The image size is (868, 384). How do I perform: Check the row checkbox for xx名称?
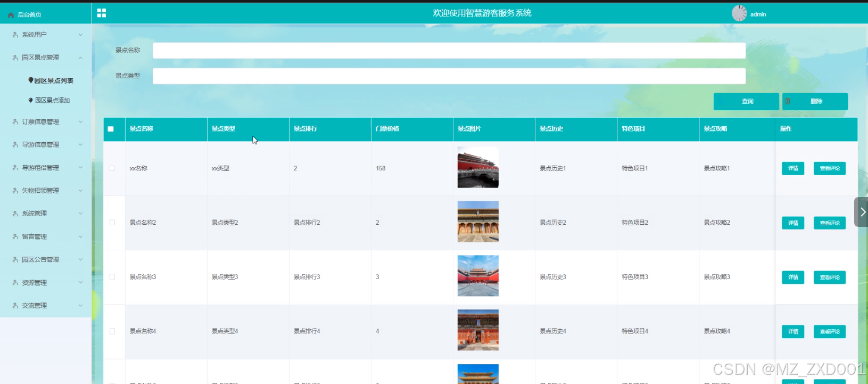tap(112, 168)
